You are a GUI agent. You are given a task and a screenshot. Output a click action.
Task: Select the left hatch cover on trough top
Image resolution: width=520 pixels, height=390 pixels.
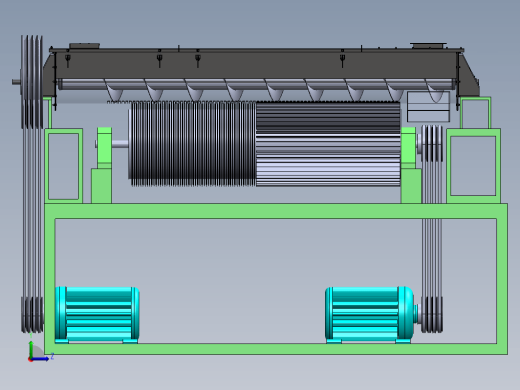pyautogui.click(x=84, y=46)
